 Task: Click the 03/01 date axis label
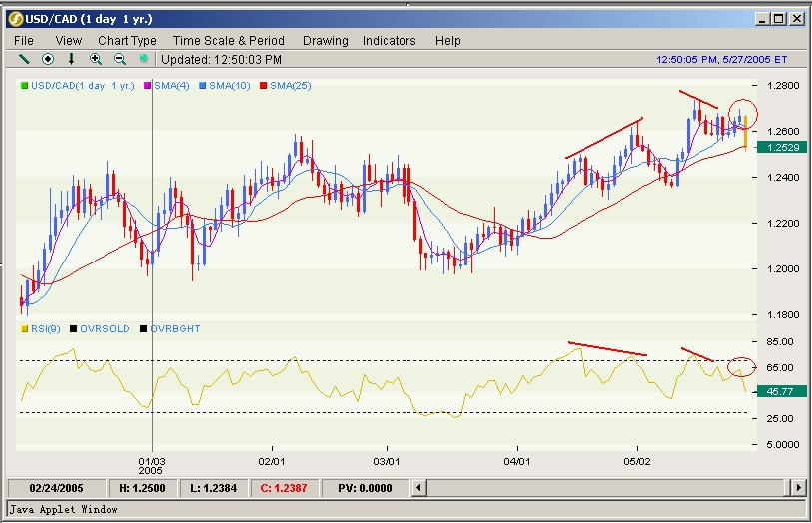(387, 461)
